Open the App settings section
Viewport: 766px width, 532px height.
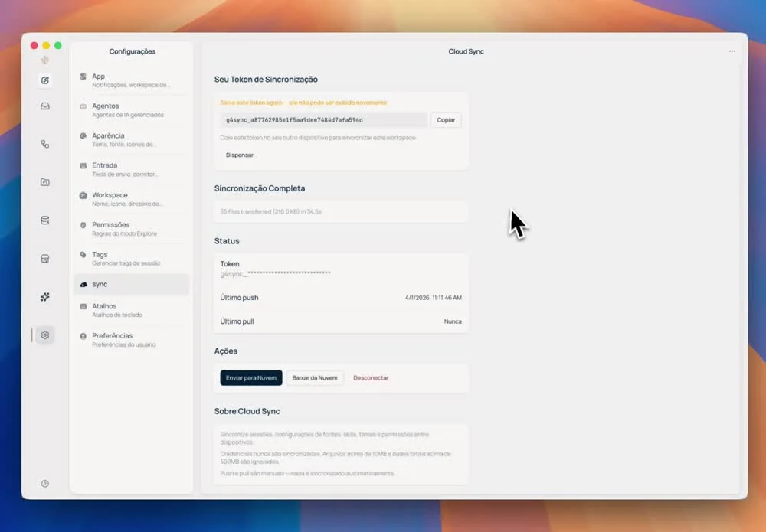click(131, 80)
